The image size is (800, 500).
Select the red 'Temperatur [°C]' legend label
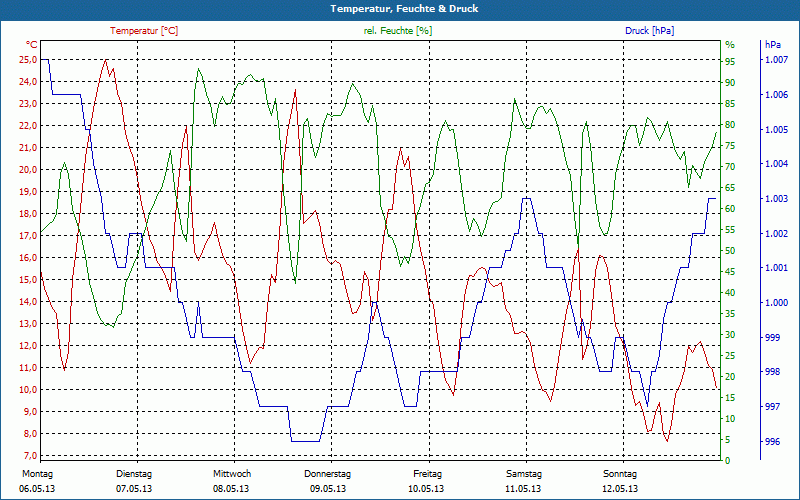click(144, 31)
